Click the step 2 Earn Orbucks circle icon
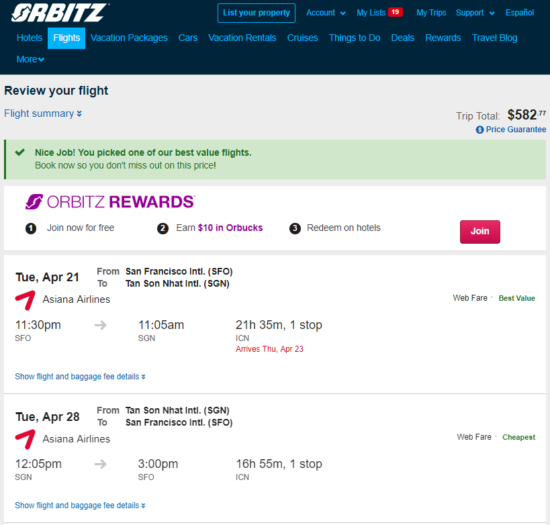550x525 pixels. (163, 228)
